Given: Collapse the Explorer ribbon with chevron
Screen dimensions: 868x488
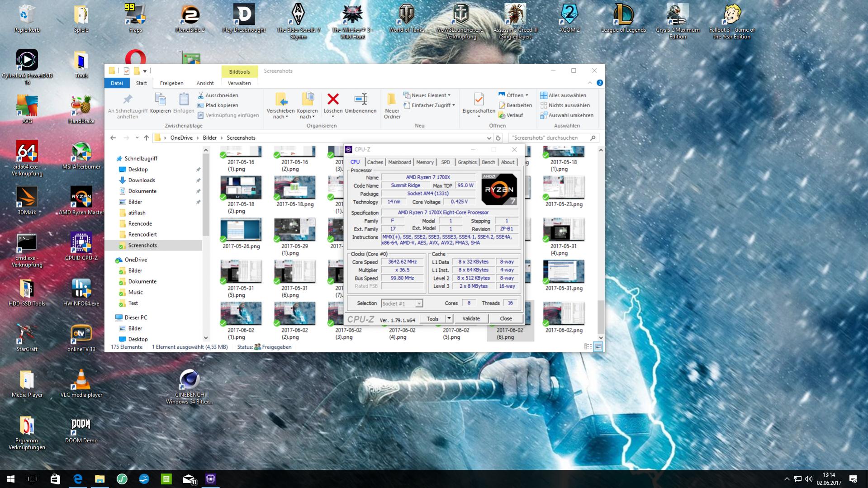Looking at the screenshot, I should pos(590,83).
